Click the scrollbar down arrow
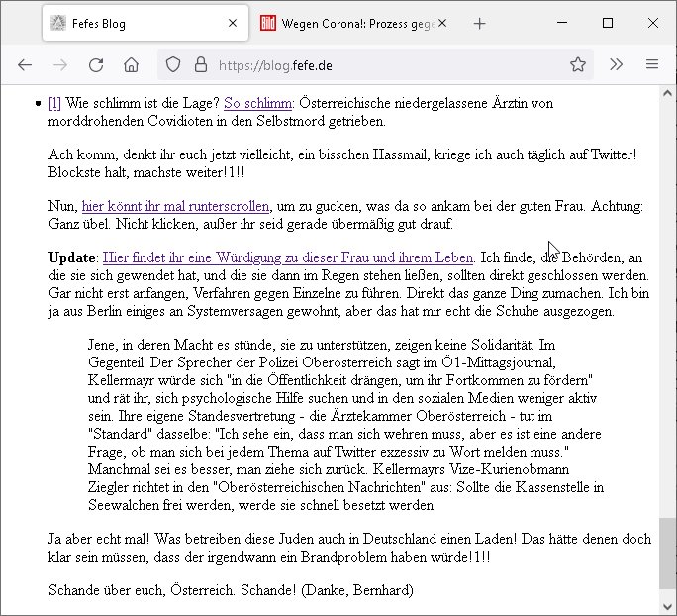 pos(668,605)
